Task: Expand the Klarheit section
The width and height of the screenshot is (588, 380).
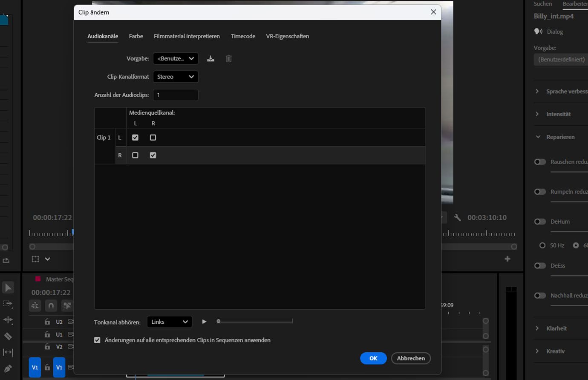Action: [538, 328]
